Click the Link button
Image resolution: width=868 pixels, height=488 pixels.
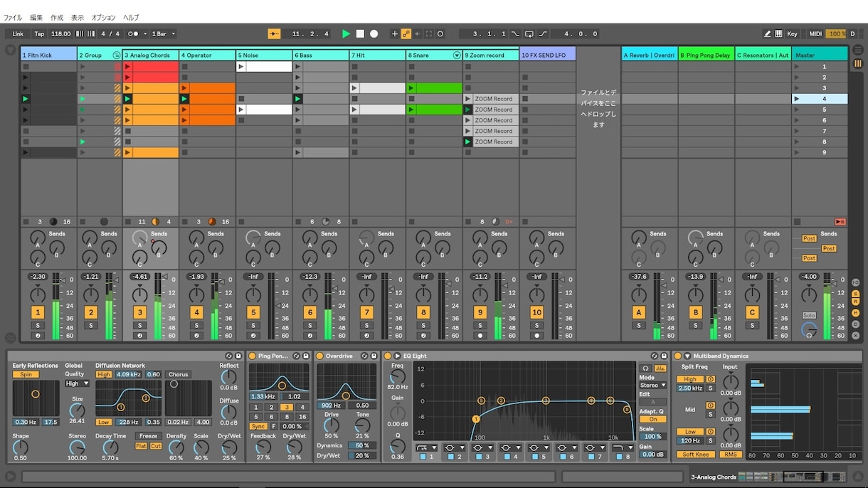[18, 33]
